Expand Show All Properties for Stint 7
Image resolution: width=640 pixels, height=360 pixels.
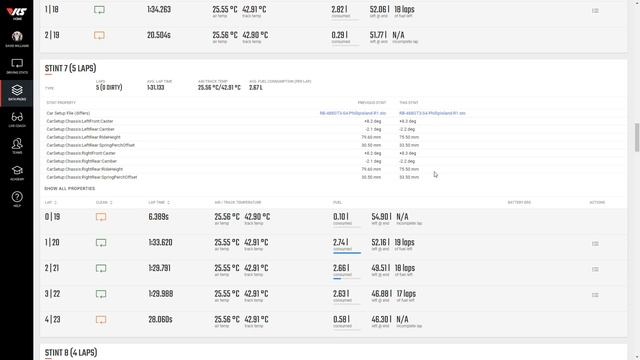click(x=70, y=189)
